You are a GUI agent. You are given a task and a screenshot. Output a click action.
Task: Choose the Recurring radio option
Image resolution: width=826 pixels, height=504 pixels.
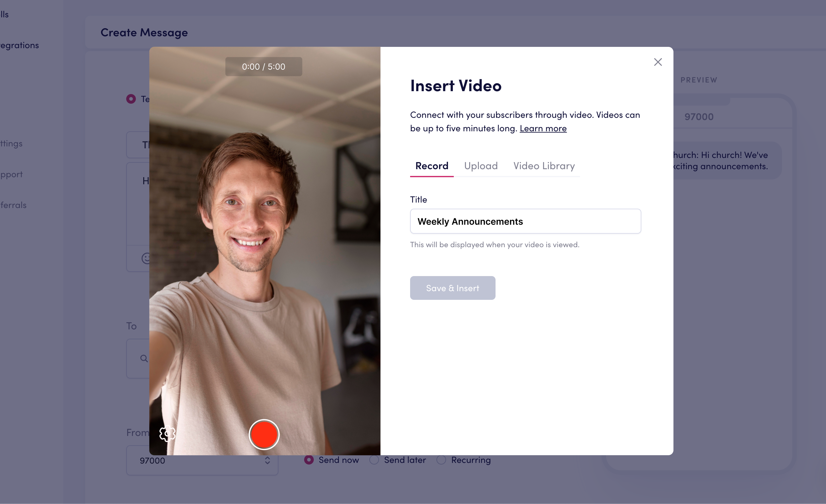pos(441,460)
